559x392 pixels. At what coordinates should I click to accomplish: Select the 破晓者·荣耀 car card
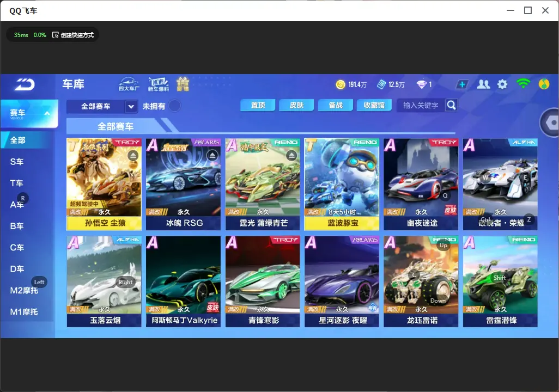500,184
